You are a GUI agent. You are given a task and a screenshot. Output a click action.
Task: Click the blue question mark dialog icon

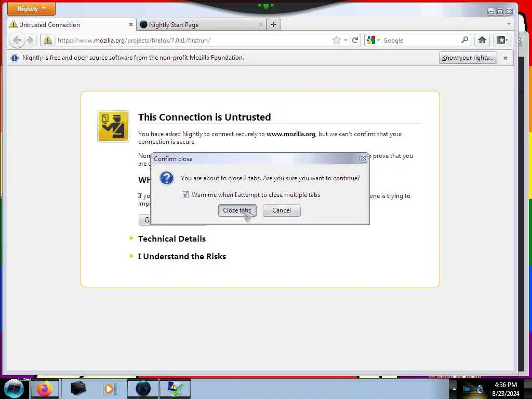tap(167, 178)
